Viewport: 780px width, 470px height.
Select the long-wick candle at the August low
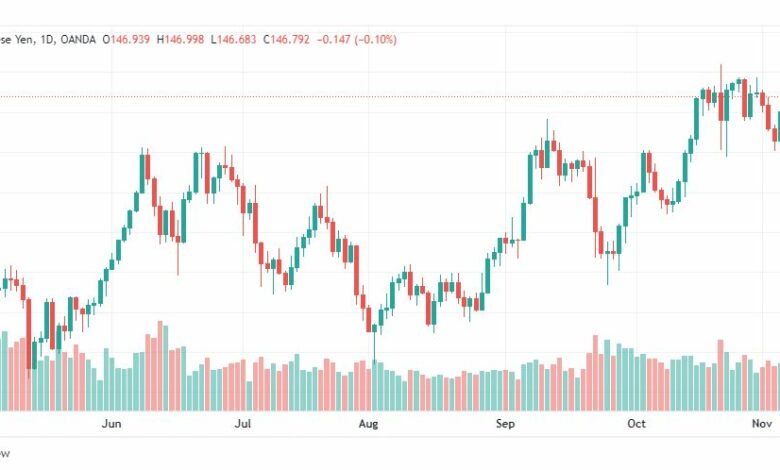(375, 342)
